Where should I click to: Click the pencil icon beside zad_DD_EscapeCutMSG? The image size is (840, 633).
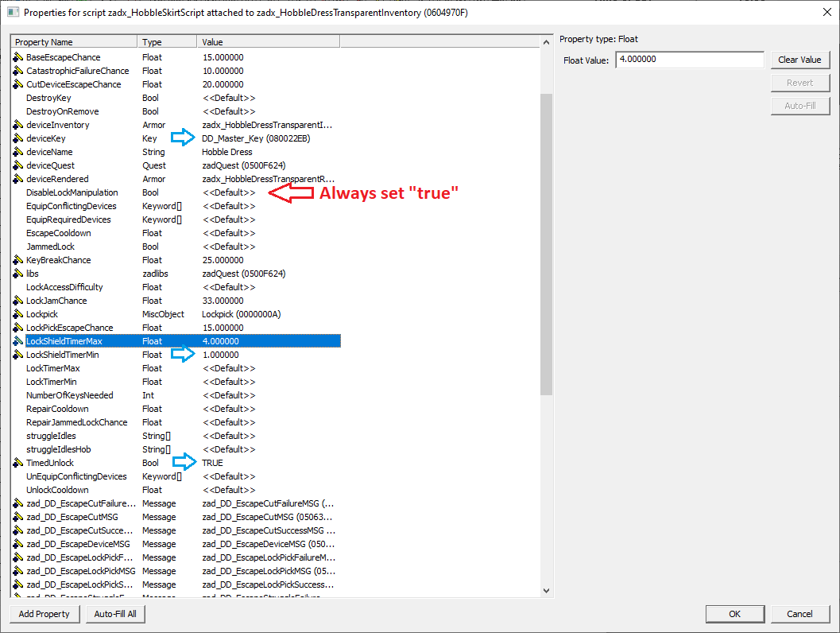(17, 517)
